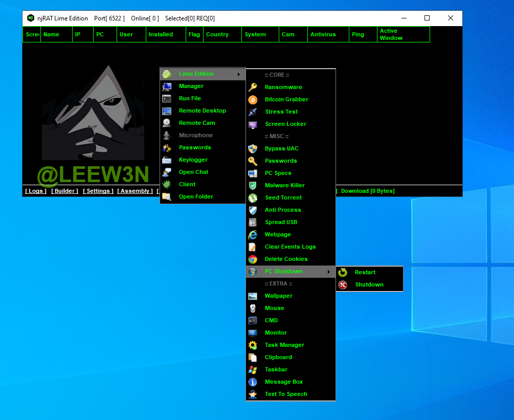Select Taskbar in the Extra section
The height and width of the screenshot is (420, 514).
click(276, 369)
